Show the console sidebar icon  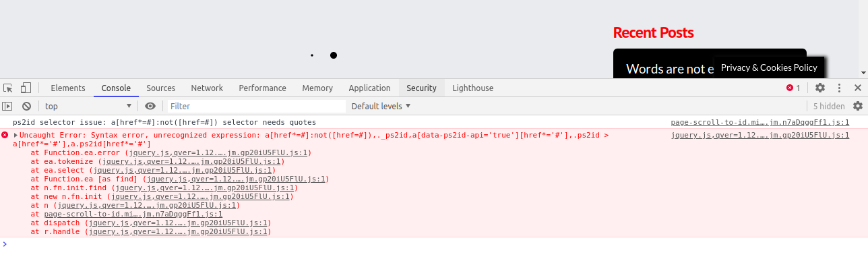point(7,106)
